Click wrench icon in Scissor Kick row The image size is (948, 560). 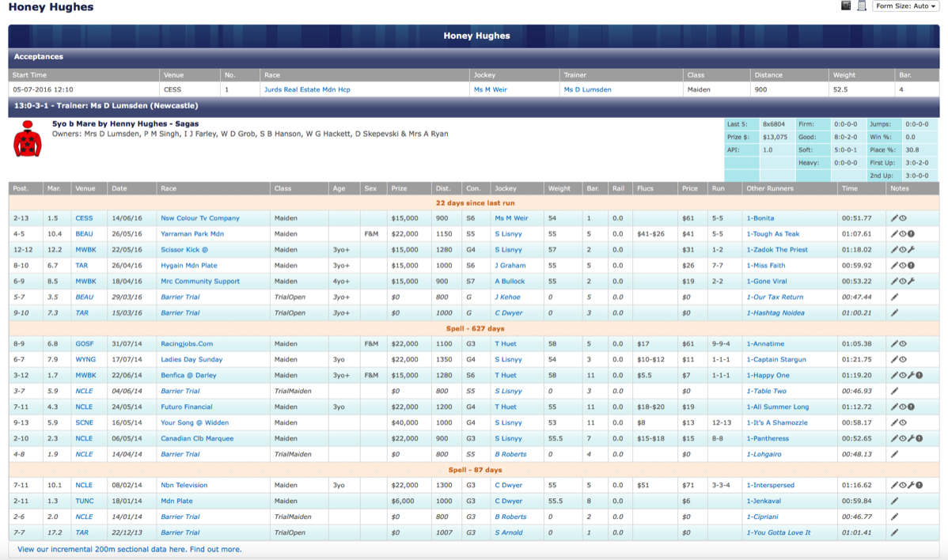[x=912, y=250]
